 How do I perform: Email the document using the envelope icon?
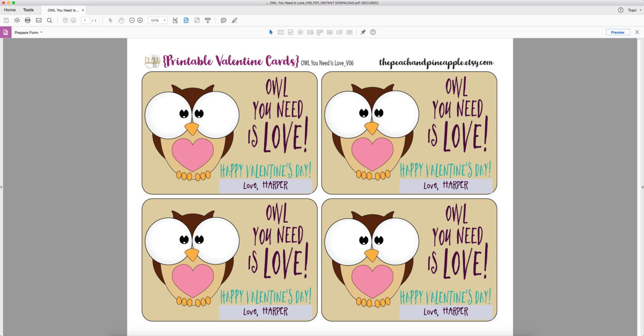pos(39,20)
